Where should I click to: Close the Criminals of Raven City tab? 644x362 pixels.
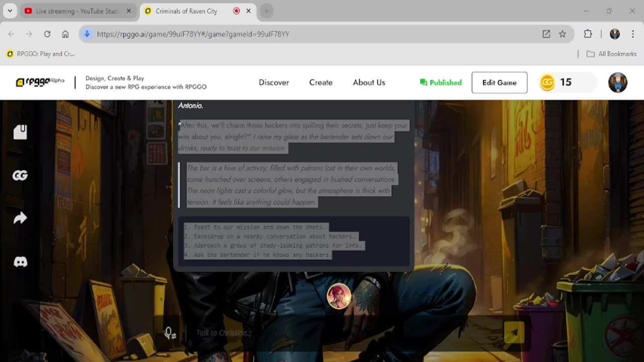point(248,11)
